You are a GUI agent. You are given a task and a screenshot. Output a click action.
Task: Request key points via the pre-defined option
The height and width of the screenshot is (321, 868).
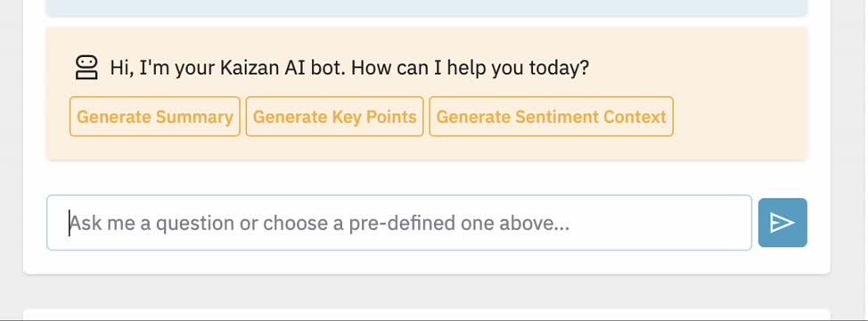[x=334, y=116]
